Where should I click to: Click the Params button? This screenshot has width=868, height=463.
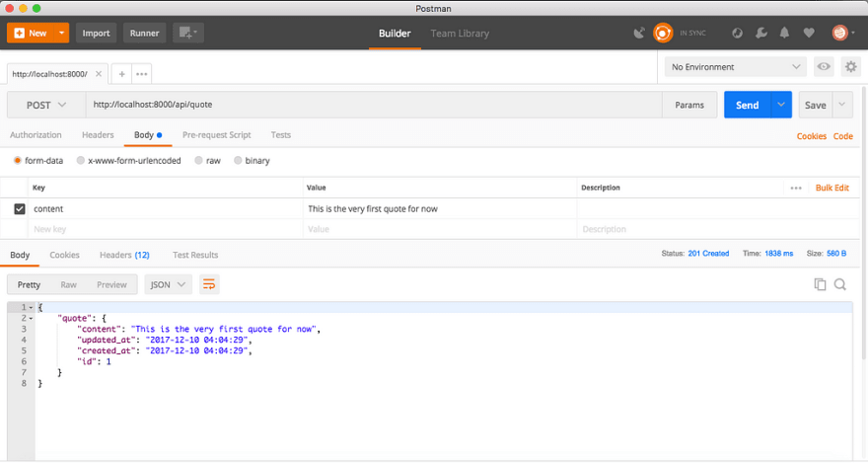tap(689, 105)
